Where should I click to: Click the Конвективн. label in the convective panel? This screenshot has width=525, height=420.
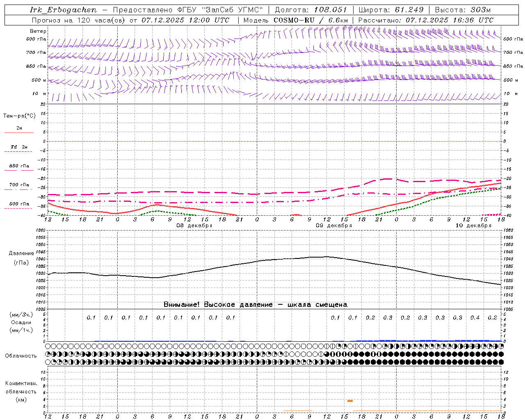[x=21, y=383]
